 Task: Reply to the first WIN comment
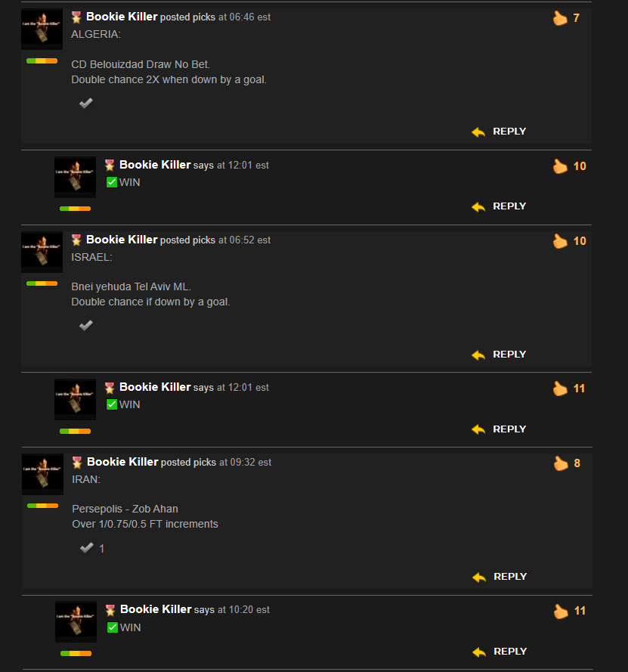click(509, 206)
